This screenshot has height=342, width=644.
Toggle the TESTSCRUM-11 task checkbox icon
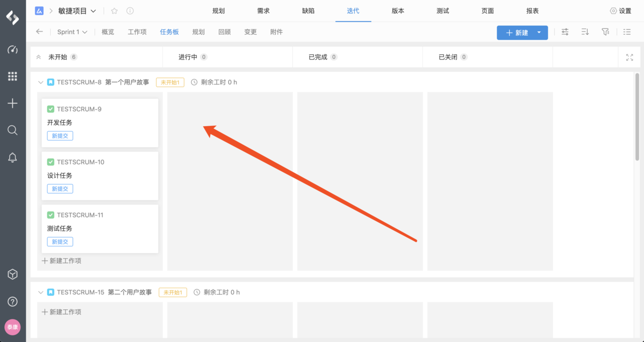click(51, 215)
